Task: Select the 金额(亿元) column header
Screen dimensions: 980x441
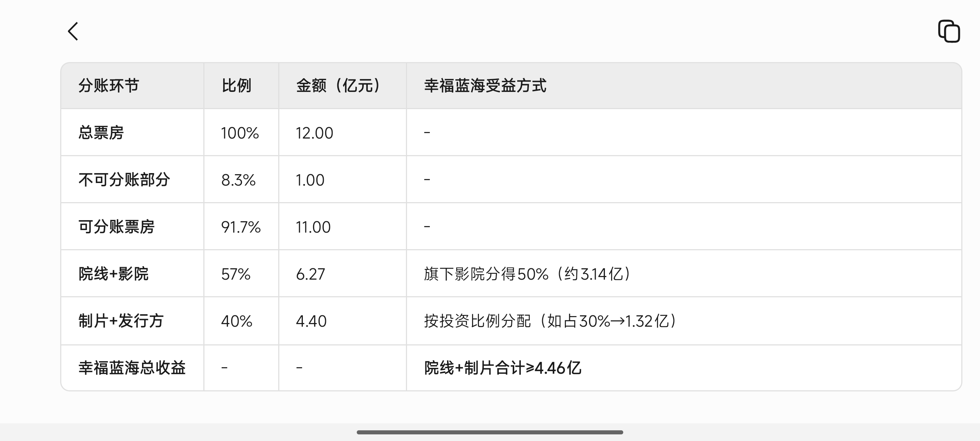Action: (x=338, y=86)
